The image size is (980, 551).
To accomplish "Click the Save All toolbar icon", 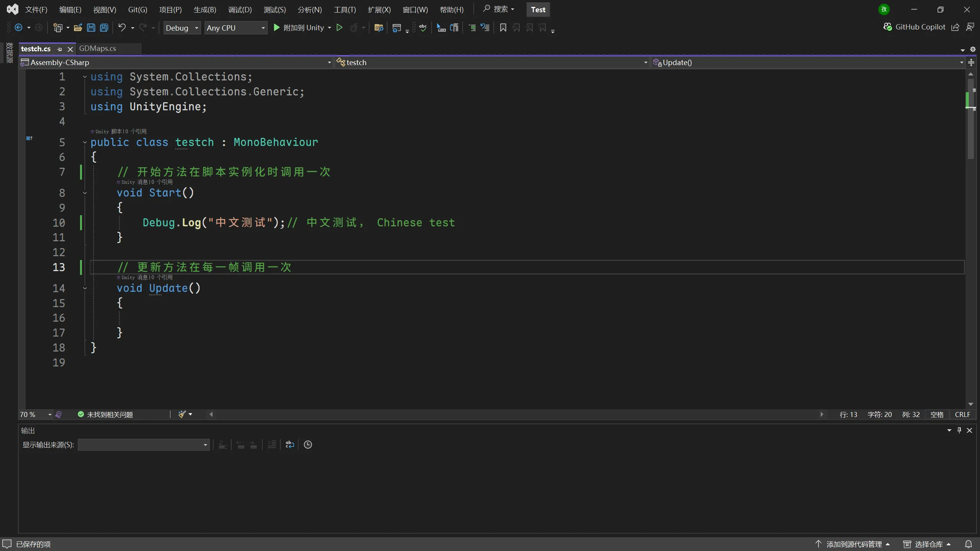I will 103,27.
